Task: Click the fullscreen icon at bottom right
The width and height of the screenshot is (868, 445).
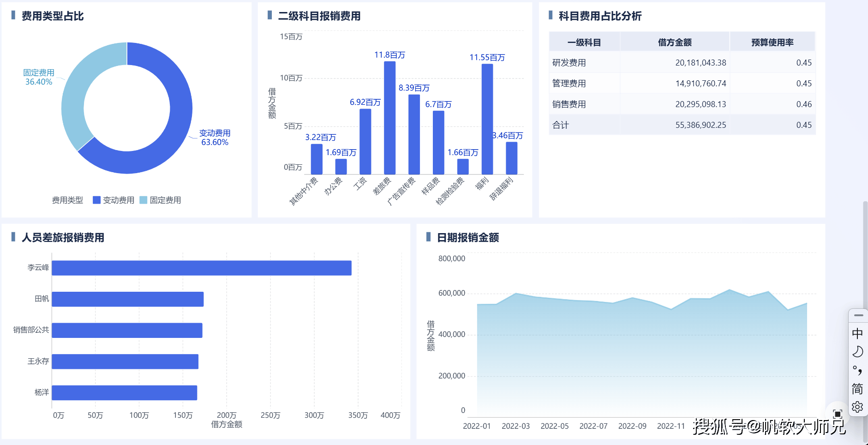Action: point(838,414)
